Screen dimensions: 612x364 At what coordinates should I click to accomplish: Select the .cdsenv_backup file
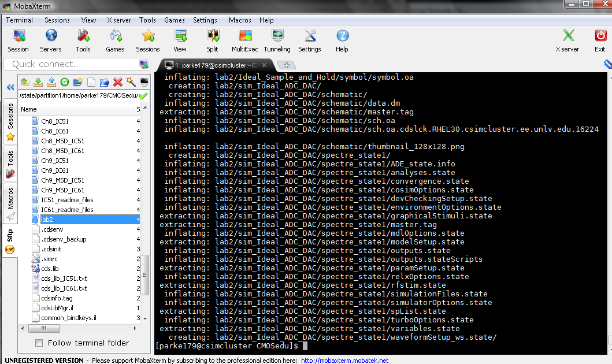point(64,239)
